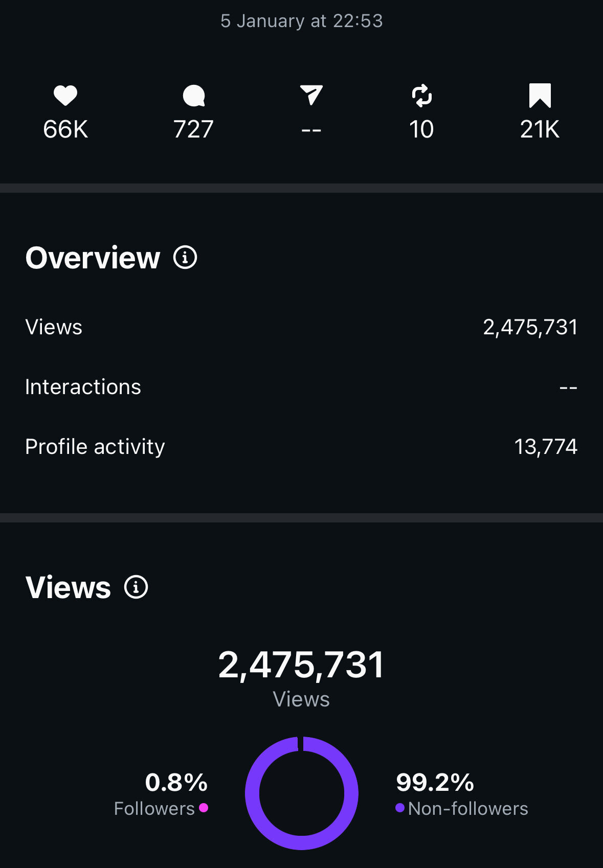Click the 727 comments count
Screen dimensions: 603x868
193,129
